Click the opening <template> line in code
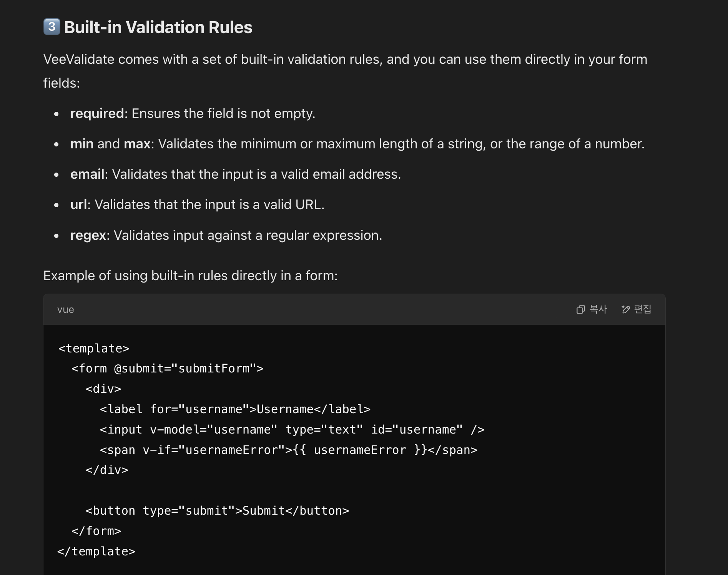 point(94,348)
